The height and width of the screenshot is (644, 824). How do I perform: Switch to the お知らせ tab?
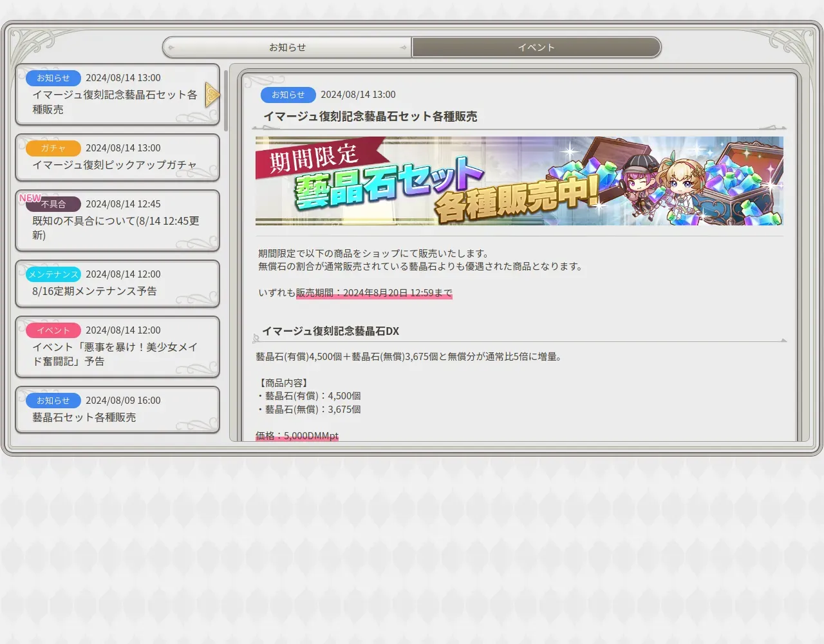287,47
